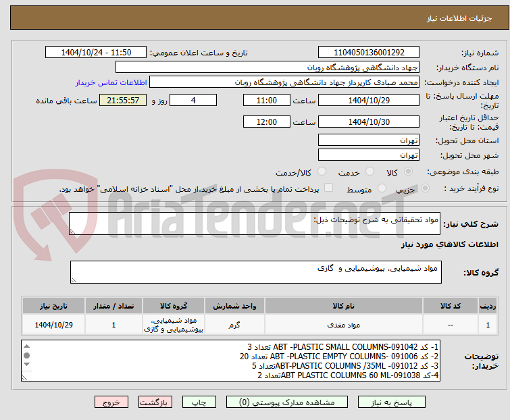Click the گرم unit cell
The width and height of the screenshot is (510, 420).
tap(234, 324)
